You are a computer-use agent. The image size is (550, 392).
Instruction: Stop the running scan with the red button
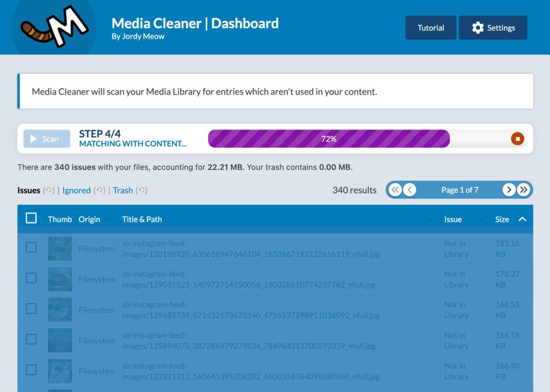click(517, 139)
